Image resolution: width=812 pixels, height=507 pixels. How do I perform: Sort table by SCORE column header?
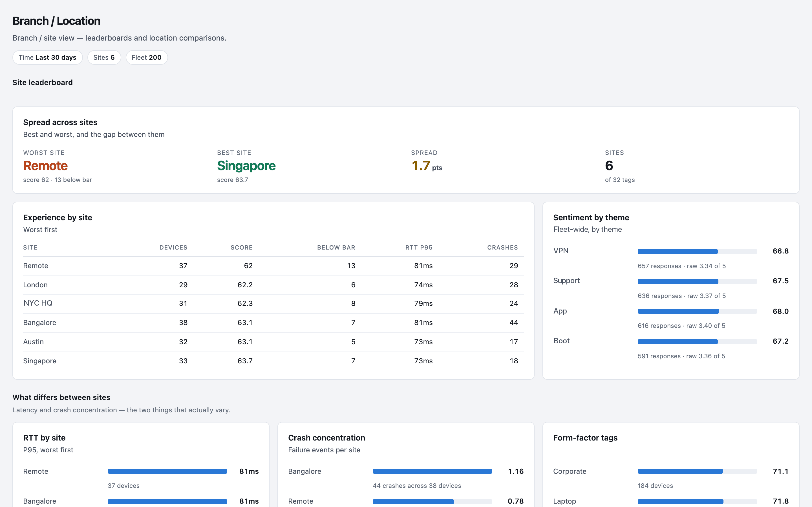coord(241,248)
